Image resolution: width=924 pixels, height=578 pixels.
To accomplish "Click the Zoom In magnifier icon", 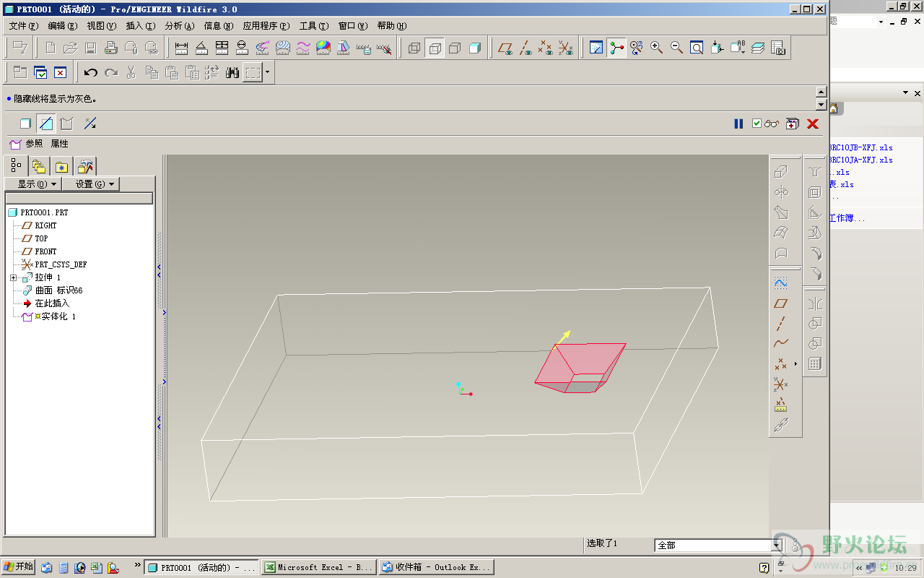I will [x=657, y=48].
